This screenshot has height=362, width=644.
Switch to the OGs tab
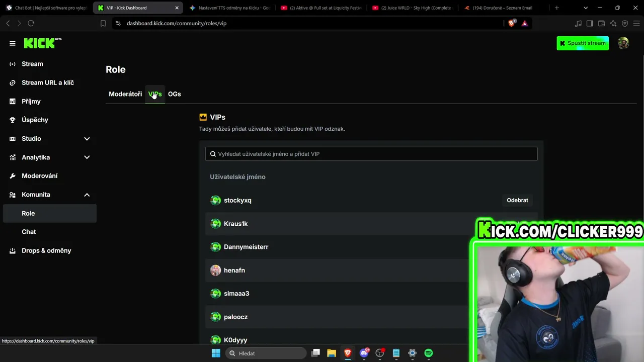[x=175, y=94]
